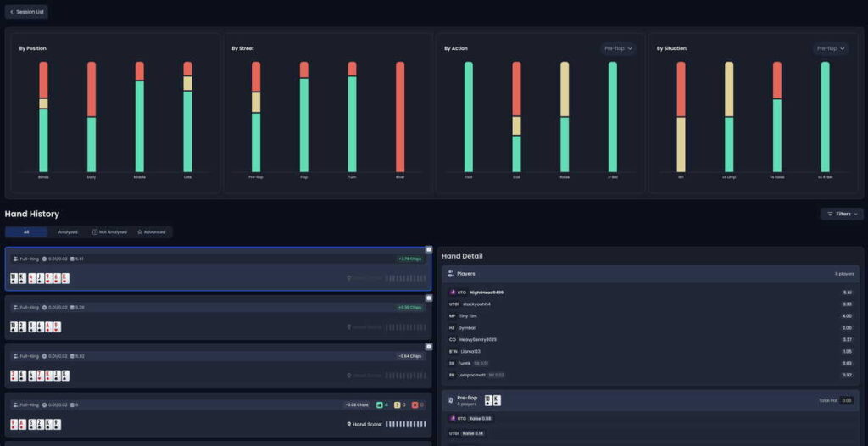Click the Pre-flop bar in By Street
This screenshot has width=868, height=446.
coord(256,117)
